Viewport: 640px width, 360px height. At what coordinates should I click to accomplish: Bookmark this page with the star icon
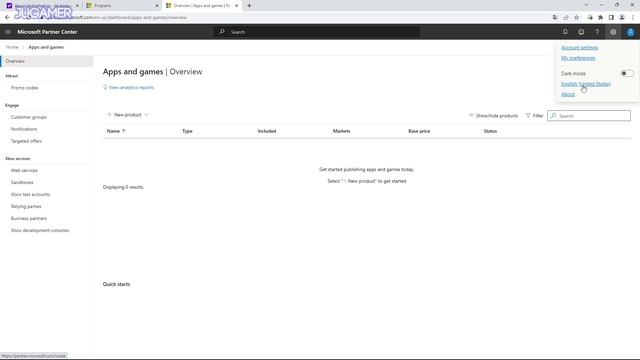[577, 18]
